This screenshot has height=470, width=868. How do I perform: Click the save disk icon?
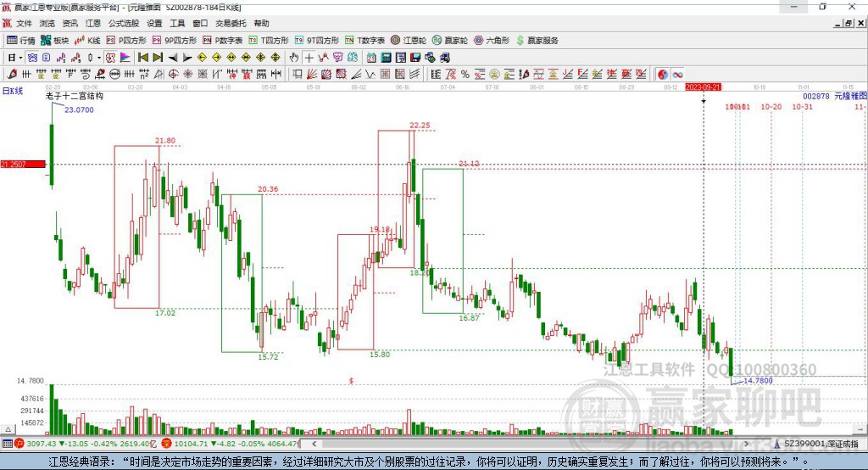tap(415, 58)
